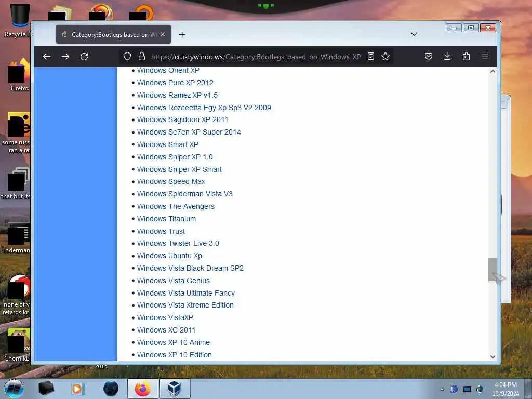Open the Windows Start orb

14,389
